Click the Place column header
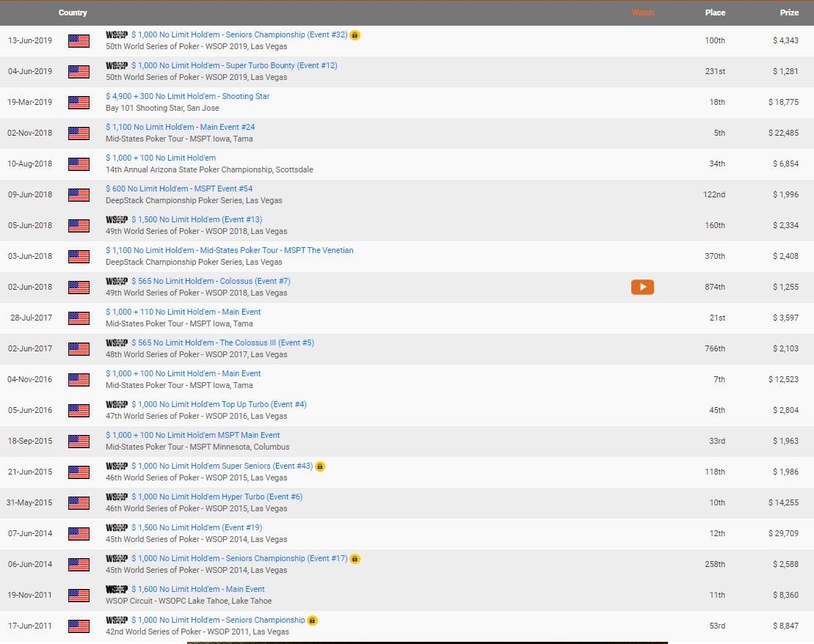This screenshot has width=814, height=644. (715, 12)
